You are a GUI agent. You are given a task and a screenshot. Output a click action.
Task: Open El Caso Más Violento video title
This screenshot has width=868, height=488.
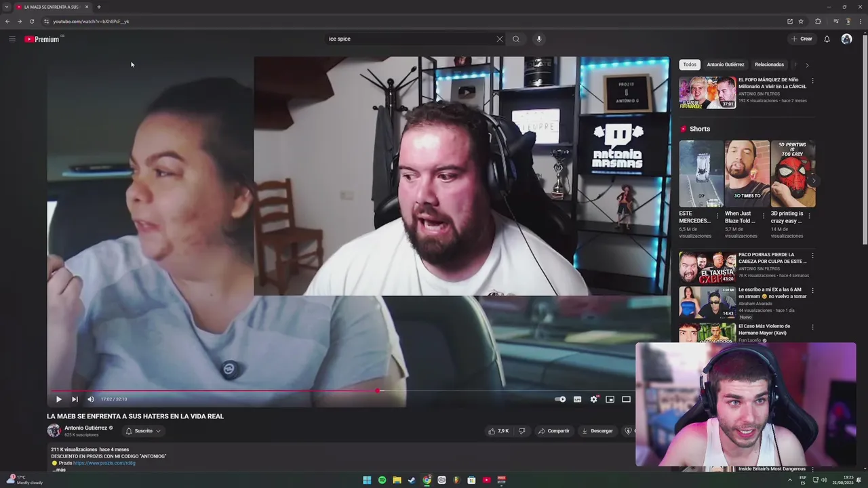(764, 329)
